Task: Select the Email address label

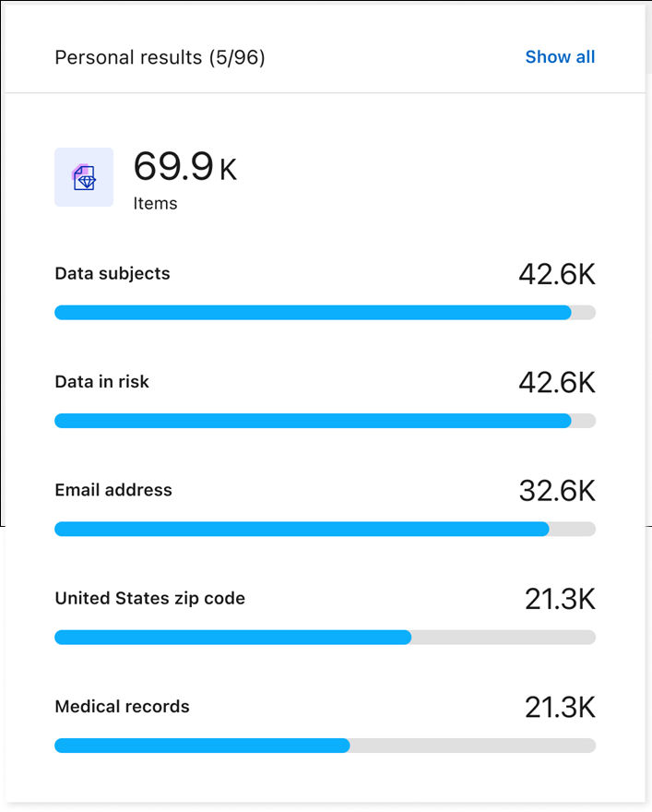Action: 113,490
